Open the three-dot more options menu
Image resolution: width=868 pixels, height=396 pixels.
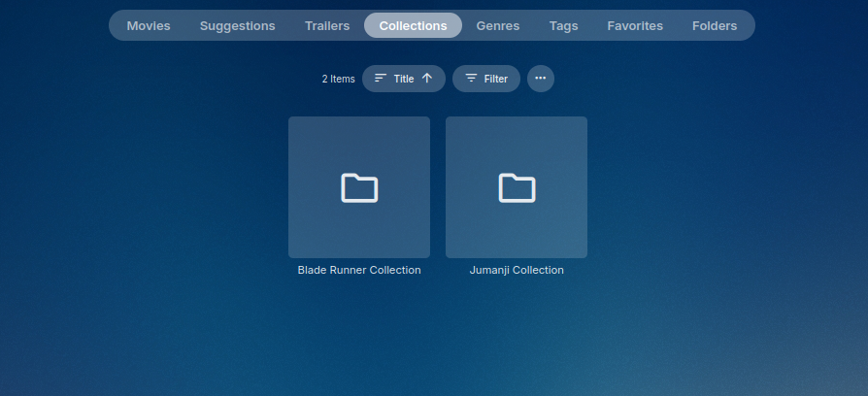click(x=541, y=79)
